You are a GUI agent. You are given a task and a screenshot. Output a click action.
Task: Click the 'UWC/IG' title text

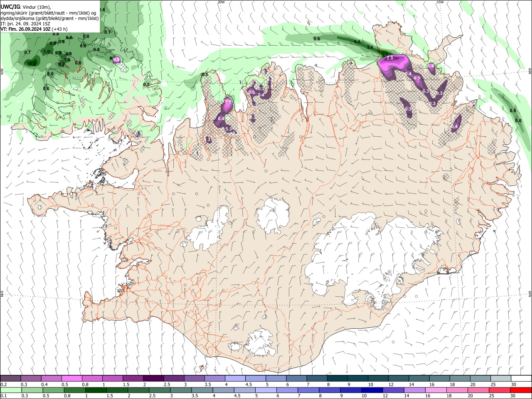tap(10, 7)
